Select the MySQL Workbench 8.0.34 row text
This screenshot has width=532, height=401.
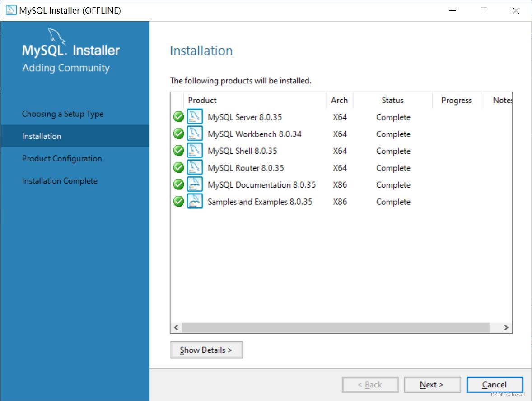pos(254,134)
